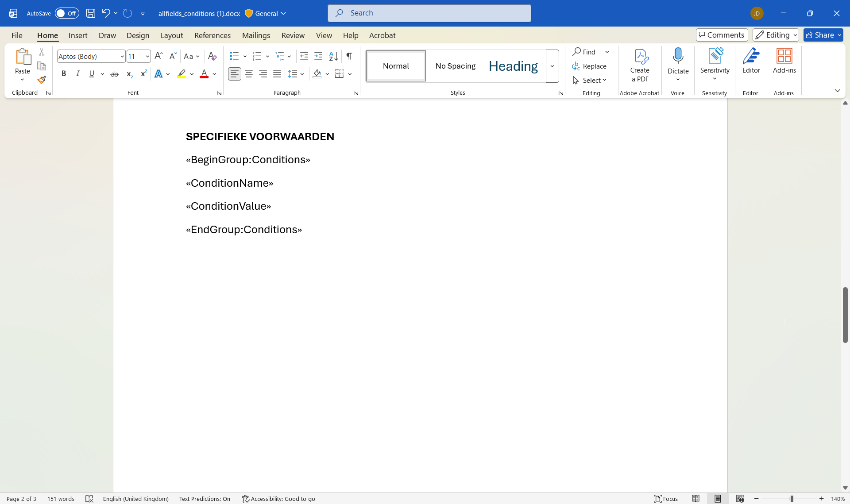The image size is (850, 504).
Task: Click the Clear All Formatting icon
Action: [212, 56]
